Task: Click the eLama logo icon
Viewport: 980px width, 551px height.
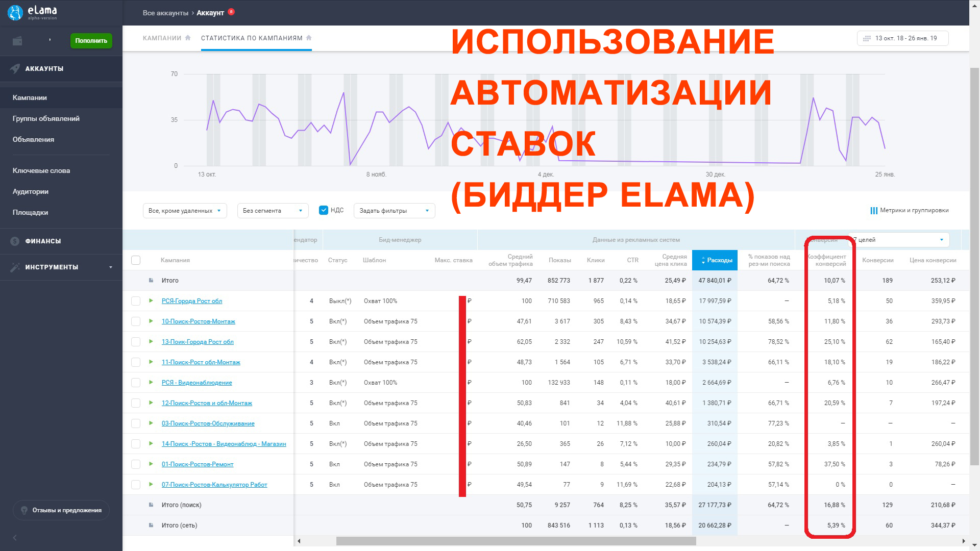Action: (15, 12)
